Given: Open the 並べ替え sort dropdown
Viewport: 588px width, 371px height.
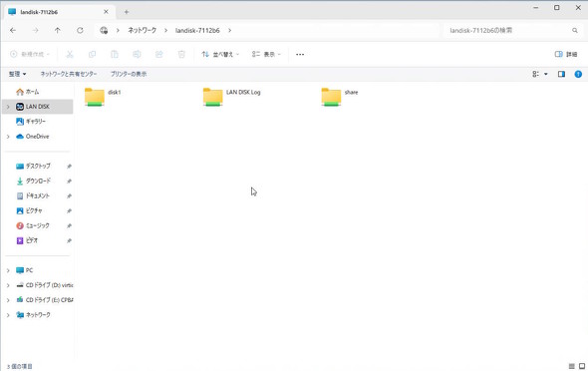Looking at the screenshot, I should click(x=220, y=55).
